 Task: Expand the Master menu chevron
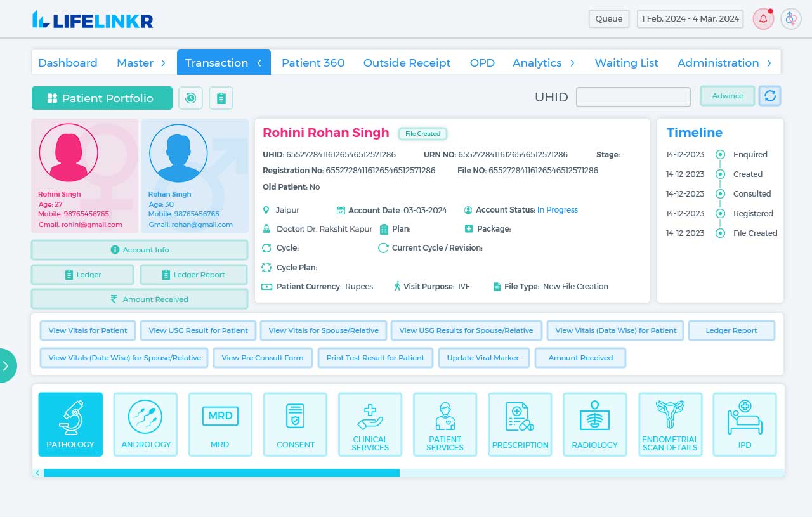[163, 63]
